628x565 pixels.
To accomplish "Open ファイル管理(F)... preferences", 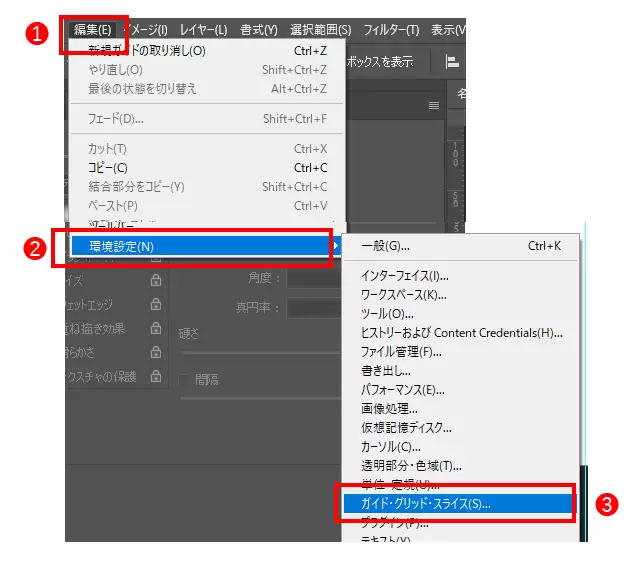I will pos(401,351).
